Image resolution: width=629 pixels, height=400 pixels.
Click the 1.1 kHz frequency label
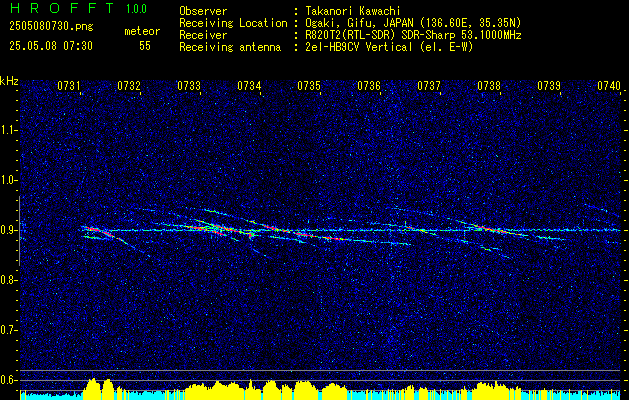pos(9,130)
